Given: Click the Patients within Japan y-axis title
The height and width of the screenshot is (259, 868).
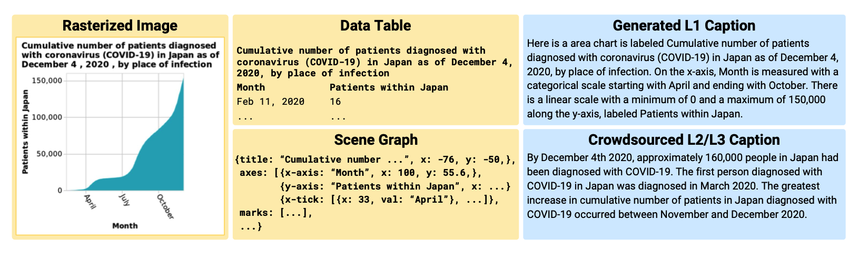Looking at the screenshot, I should point(25,132).
